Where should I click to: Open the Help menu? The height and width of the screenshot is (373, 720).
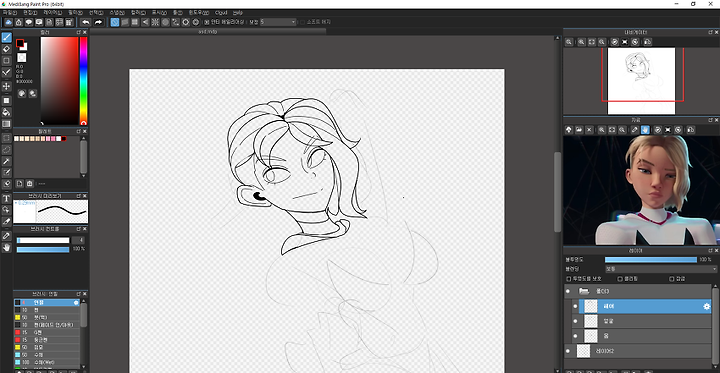click(x=238, y=12)
